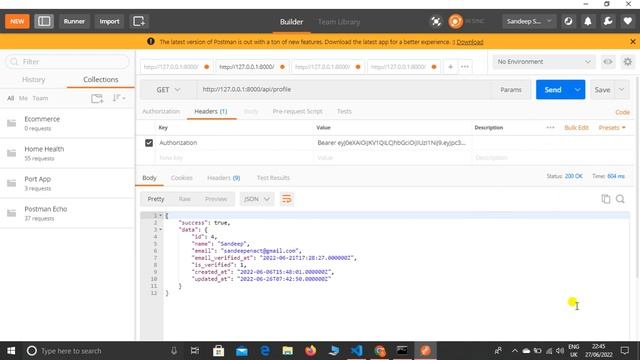Open the Save dropdown arrow

[x=622, y=89]
